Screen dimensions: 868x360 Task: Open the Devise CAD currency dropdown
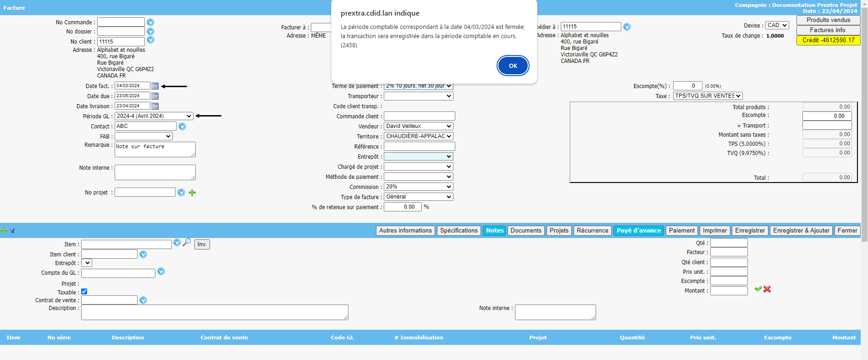pos(777,26)
